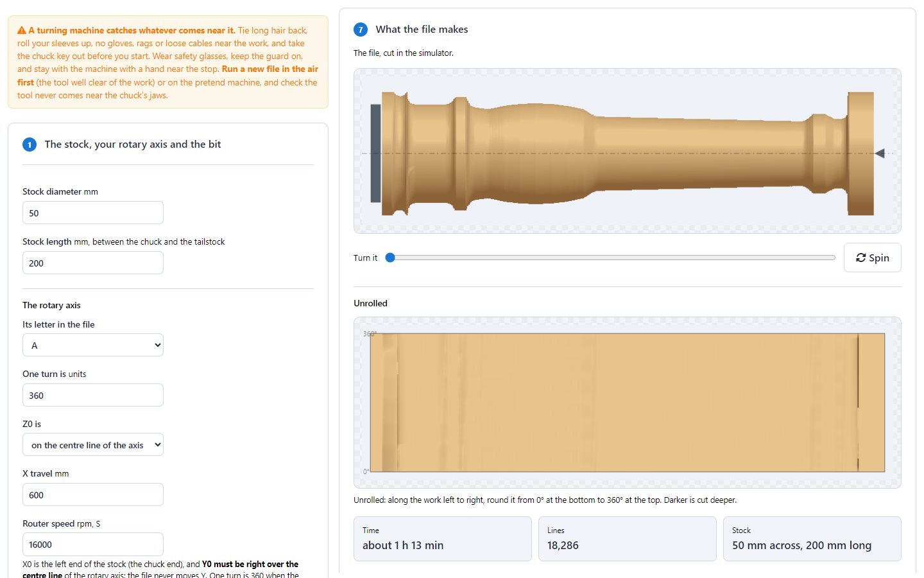Screen dimensions: 924x578
Task: Click the Turn it slider handle
Action: click(390, 258)
